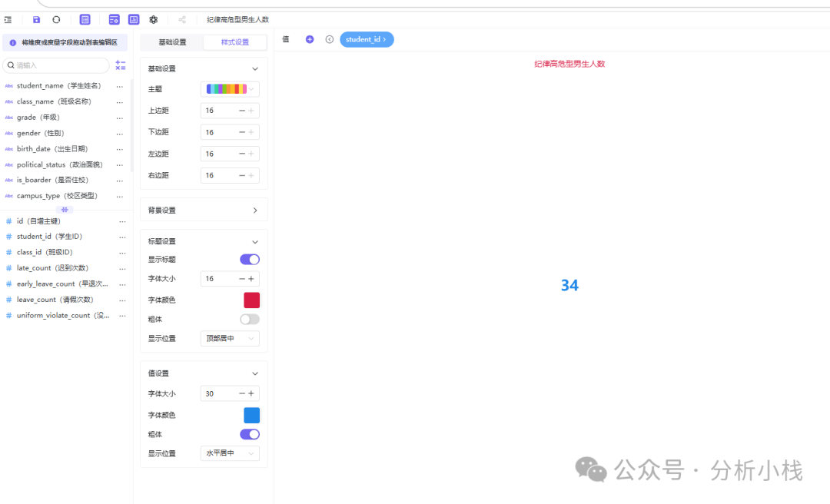Open more options for leave_count field
The image size is (830, 504).
click(122, 300)
